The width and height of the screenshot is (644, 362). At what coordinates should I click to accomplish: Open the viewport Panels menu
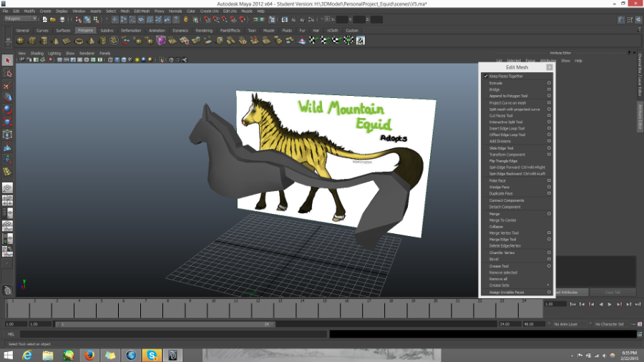(104, 54)
